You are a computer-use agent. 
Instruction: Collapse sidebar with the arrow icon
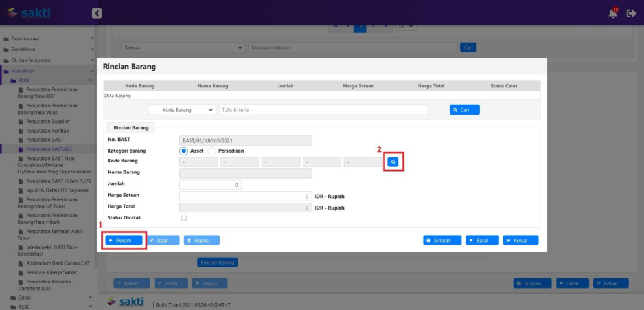[x=97, y=13]
